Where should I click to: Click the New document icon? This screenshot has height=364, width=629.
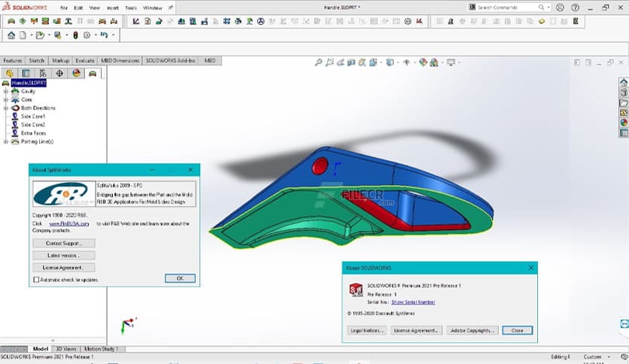(23, 35)
